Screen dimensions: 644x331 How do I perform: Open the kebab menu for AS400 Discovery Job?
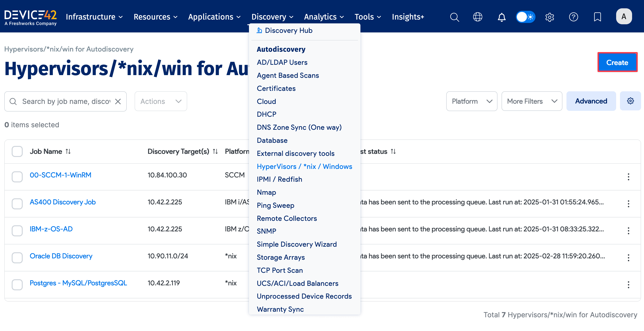(x=629, y=204)
